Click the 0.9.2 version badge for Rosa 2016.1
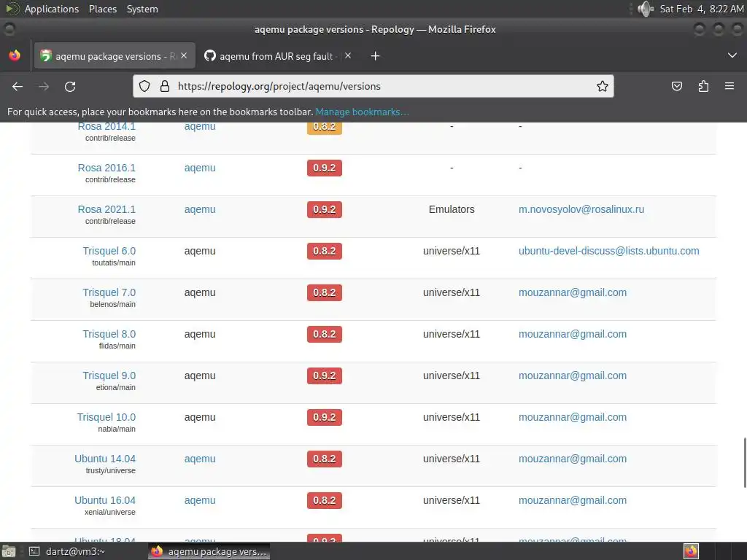This screenshot has width=747, height=560. point(325,168)
